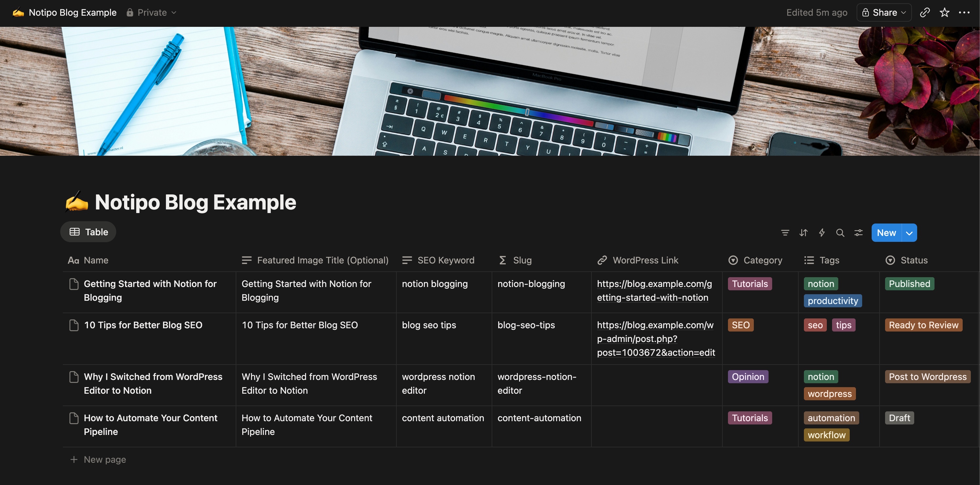Open view settings with the sliders icon
Screen dimensions: 980x485
859,232
